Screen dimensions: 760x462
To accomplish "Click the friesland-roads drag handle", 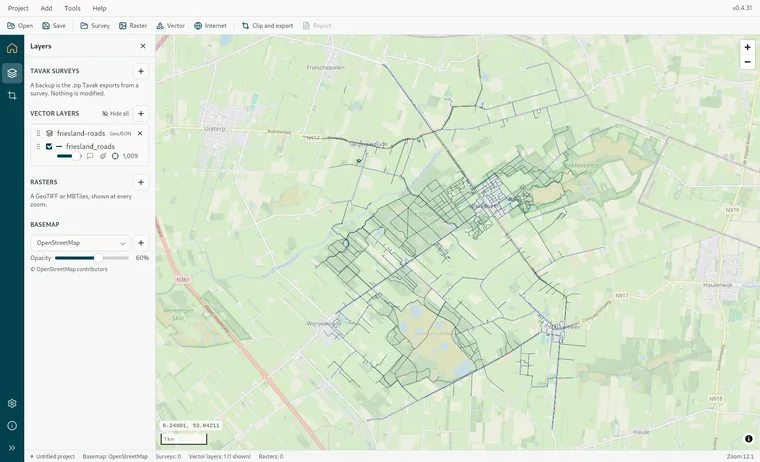I will [38, 133].
